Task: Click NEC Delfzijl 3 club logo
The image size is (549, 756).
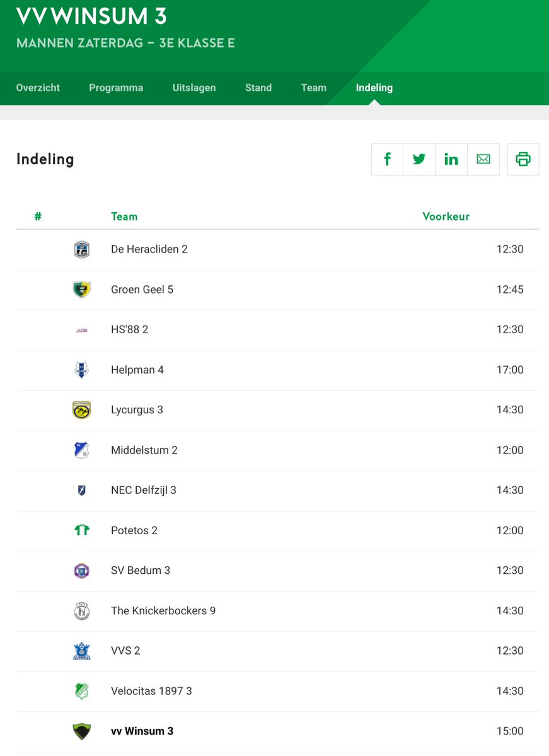Action: pyautogui.click(x=81, y=490)
